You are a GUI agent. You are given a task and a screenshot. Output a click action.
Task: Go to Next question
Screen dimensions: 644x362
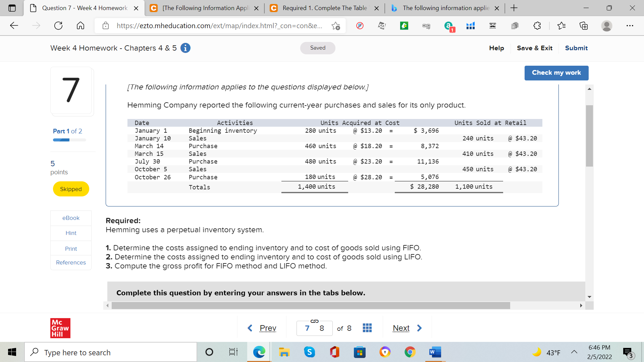point(407,328)
